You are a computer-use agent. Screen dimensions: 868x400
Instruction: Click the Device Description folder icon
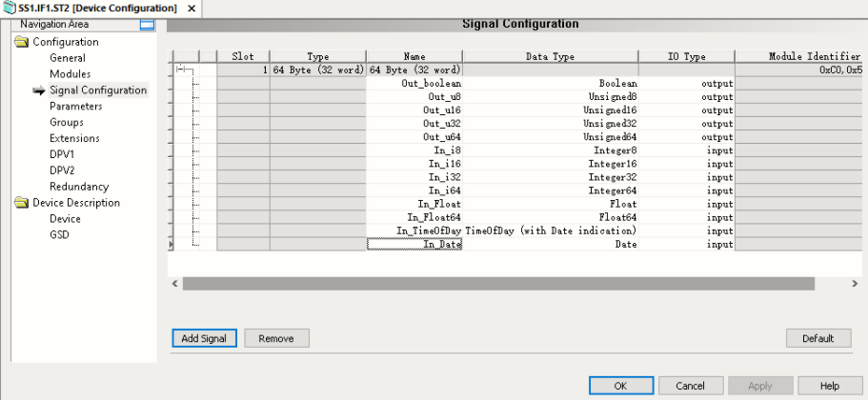(22, 203)
